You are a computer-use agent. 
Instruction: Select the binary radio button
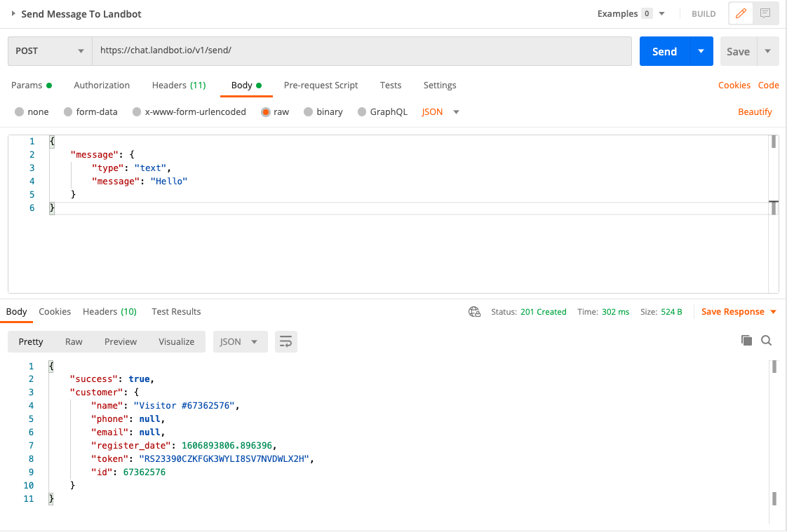click(308, 112)
